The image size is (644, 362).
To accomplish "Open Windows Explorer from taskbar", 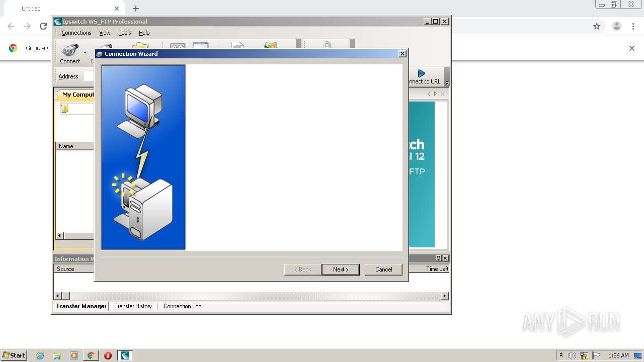I will tap(57, 355).
